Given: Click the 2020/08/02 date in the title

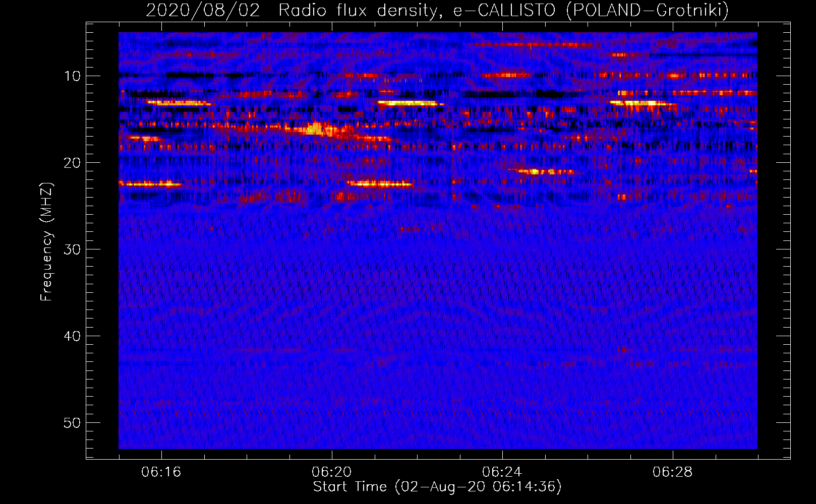Looking at the screenshot, I should [x=203, y=11].
